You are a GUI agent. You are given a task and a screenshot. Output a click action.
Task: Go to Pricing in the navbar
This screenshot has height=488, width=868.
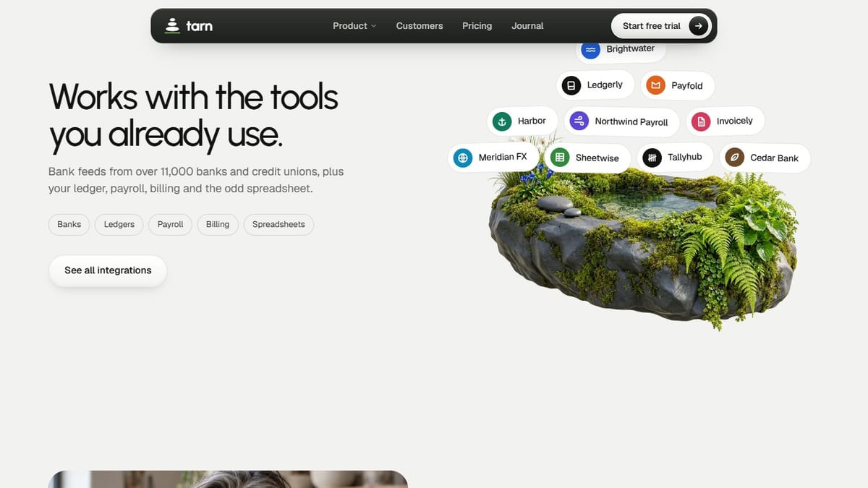point(477,26)
